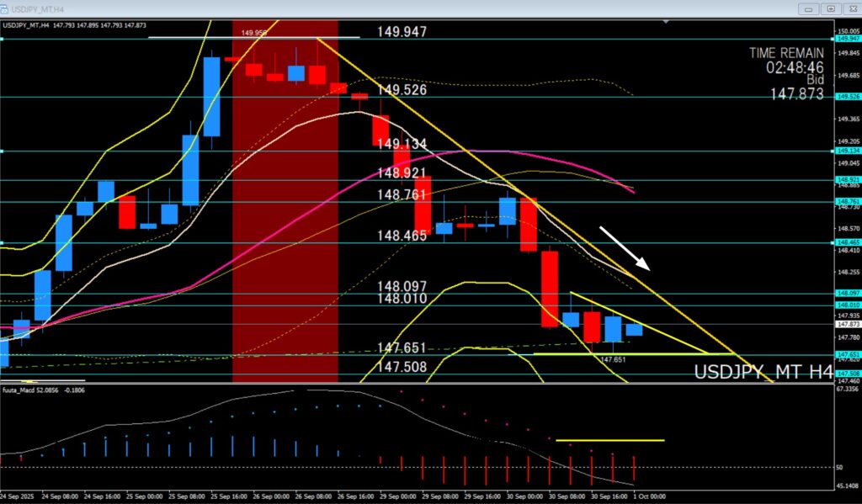
Task: Select the large 147.508 text label
Action: tap(402, 367)
